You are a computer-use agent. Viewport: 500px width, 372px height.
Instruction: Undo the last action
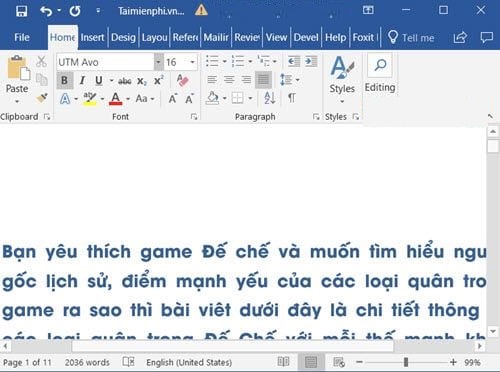(46, 11)
